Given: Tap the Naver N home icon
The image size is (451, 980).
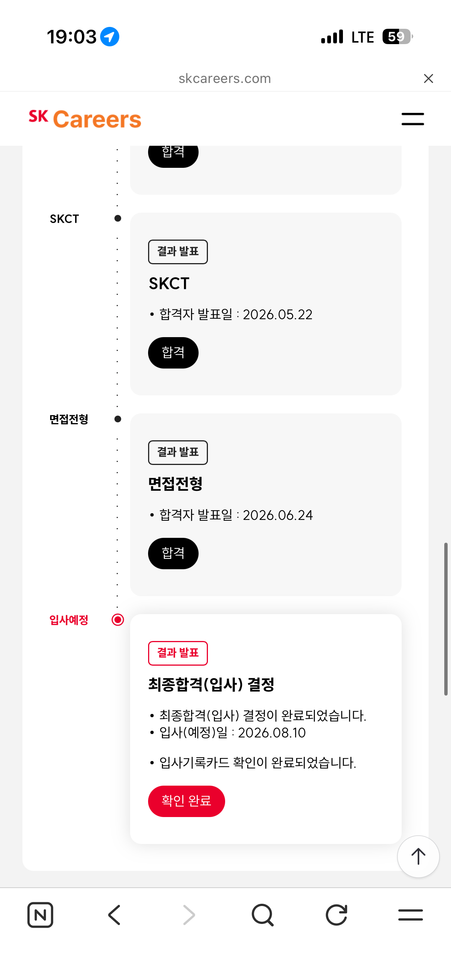Looking at the screenshot, I should [x=40, y=915].
